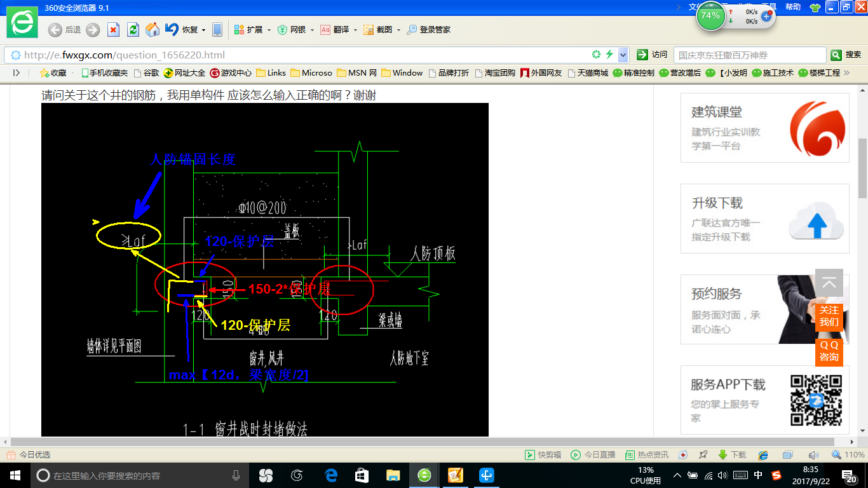The image size is (868, 488).
Task: Click the green shirt skin icon
Action: tap(815, 8)
